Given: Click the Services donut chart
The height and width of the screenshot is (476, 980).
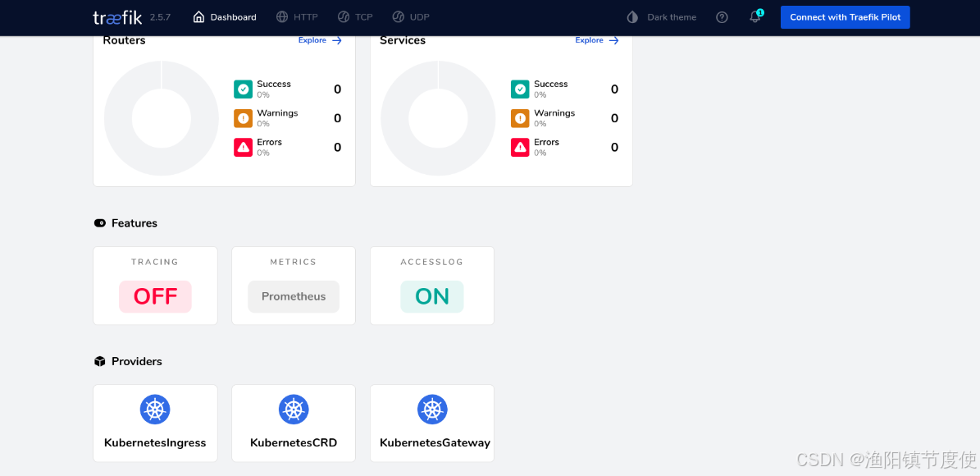Looking at the screenshot, I should (x=438, y=118).
